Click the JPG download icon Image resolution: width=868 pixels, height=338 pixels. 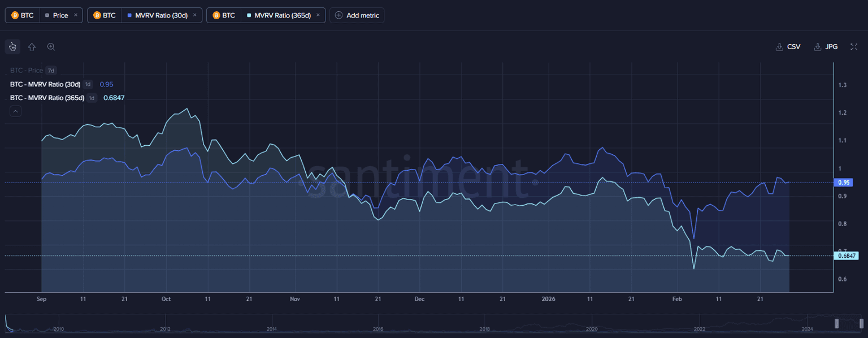tap(817, 47)
